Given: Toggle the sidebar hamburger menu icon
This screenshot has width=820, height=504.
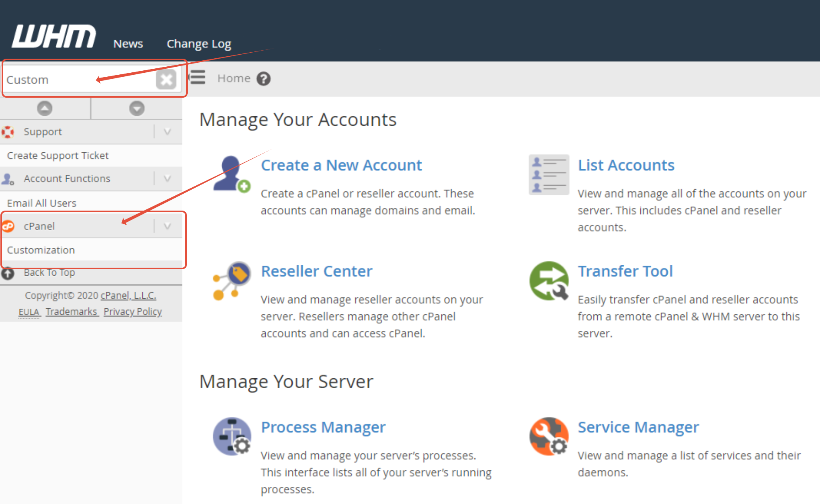Looking at the screenshot, I should click(197, 77).
